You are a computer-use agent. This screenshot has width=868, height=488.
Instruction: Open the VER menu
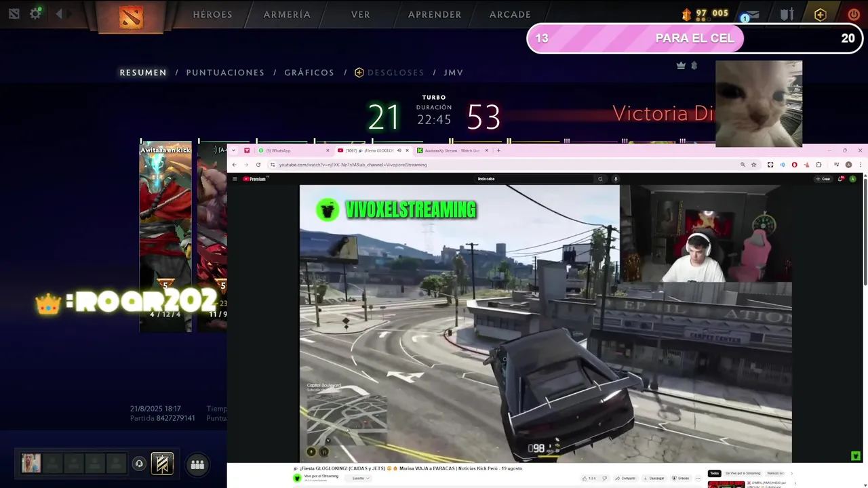(x=361, y=14)
